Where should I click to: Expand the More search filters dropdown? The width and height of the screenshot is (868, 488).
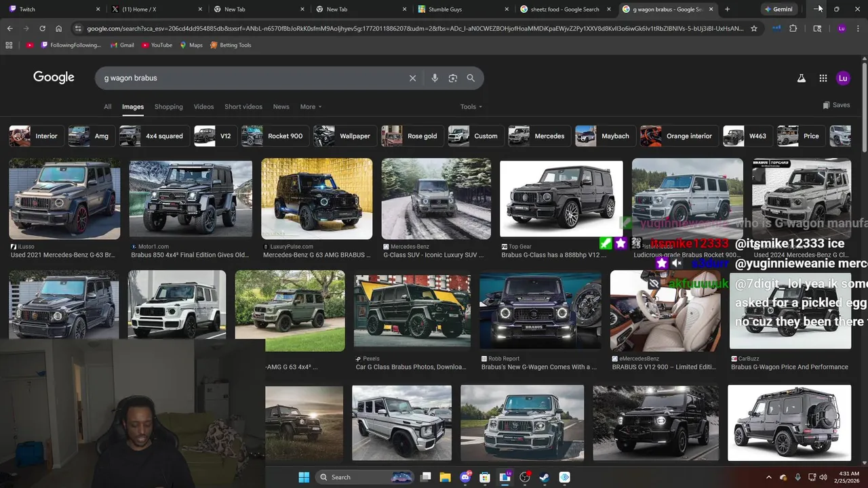coord(311,106)
